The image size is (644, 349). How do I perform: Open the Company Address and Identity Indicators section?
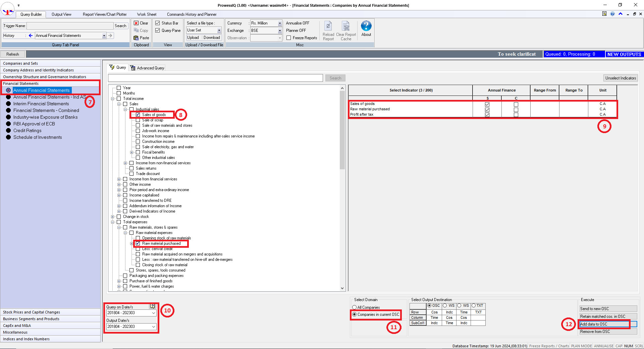(x=50, y=70)
